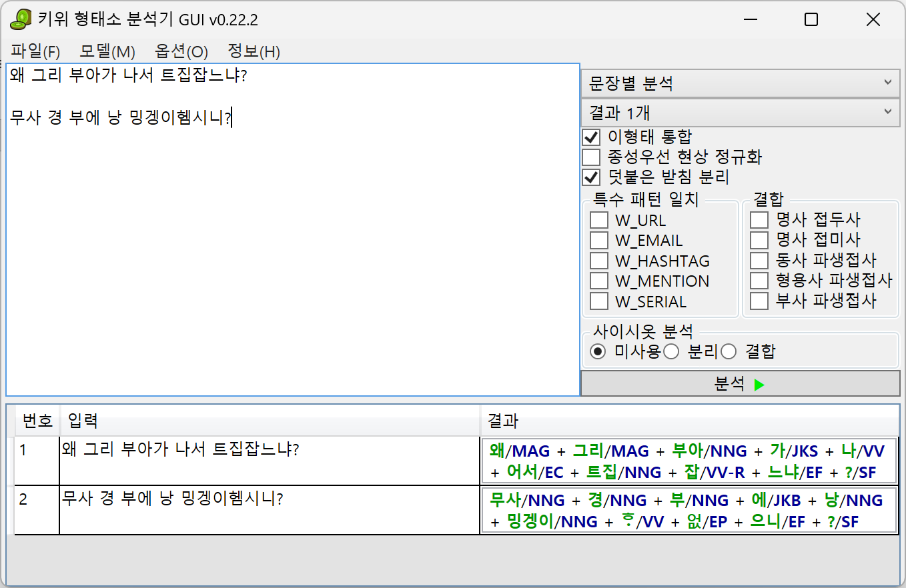This screenshot has width=906, height=588.
Task: Open the 파일(F) menu
Action: pos(36,51)
